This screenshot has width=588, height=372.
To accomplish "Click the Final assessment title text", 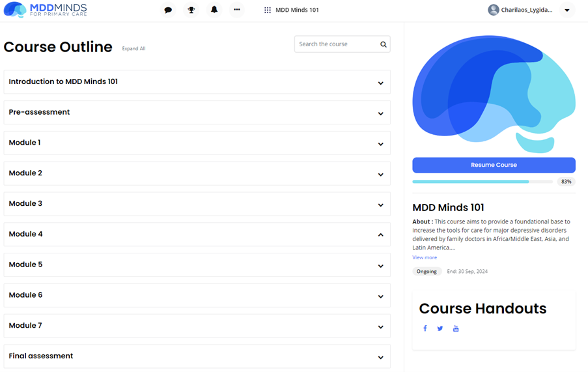I will (x=41, y=356).
